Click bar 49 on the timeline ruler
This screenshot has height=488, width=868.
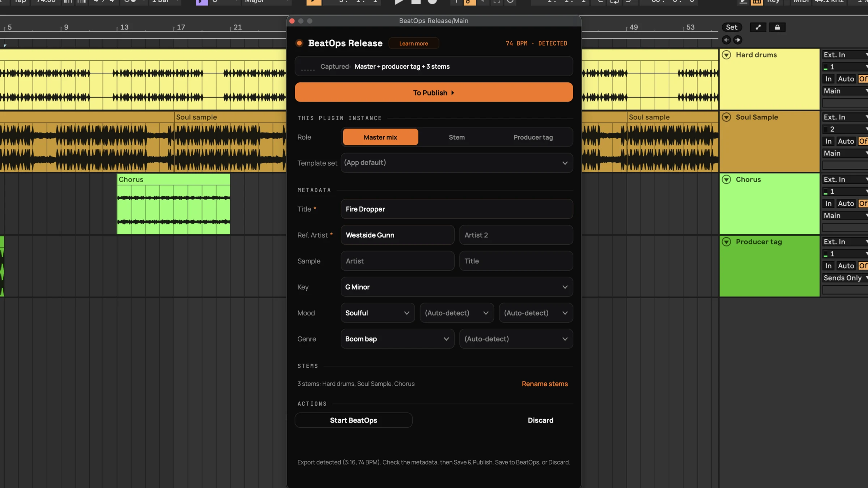[x=634, y=27]
